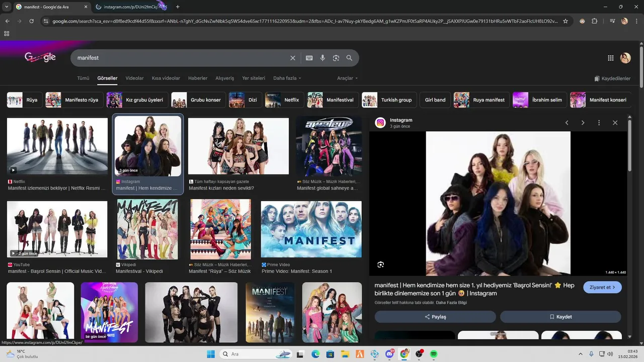Click the Ziyaret et button
This screenshot has width=644, height=362.
pos(603,287)
